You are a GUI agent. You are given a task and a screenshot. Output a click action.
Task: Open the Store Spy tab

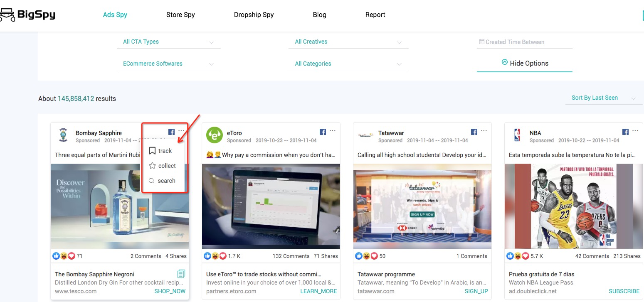180,15
